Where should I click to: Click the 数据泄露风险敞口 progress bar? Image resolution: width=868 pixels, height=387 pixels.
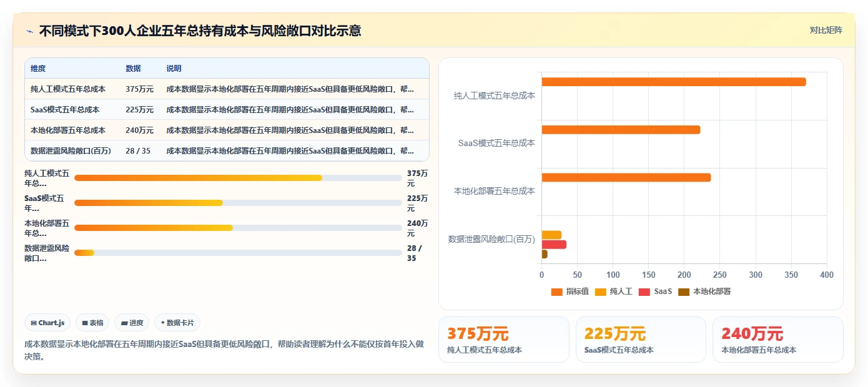pyautogui.click(x=238, y=253)
